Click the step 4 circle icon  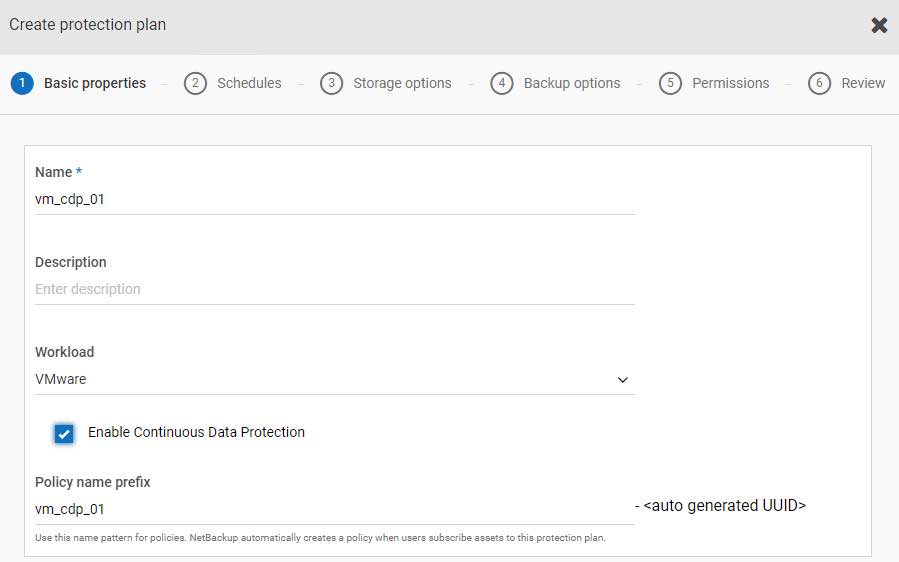502,83
